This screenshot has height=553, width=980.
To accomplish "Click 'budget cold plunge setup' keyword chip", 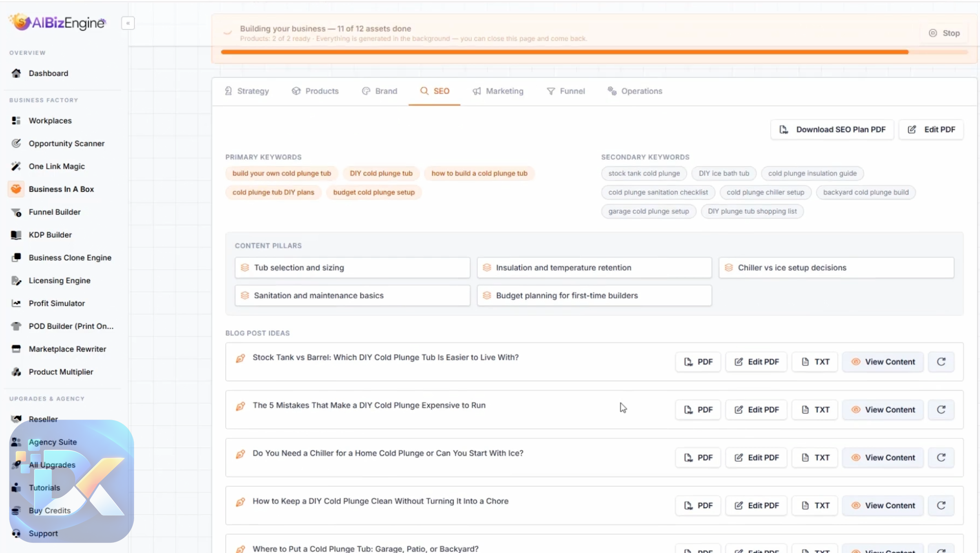I will click(x=374, y=192).
